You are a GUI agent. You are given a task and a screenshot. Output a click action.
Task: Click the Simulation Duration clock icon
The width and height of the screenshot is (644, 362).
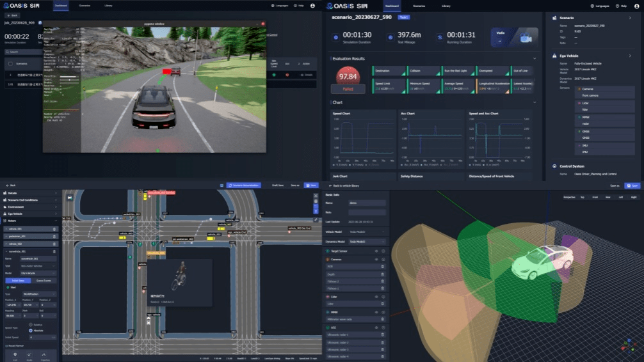click(336, 37)
